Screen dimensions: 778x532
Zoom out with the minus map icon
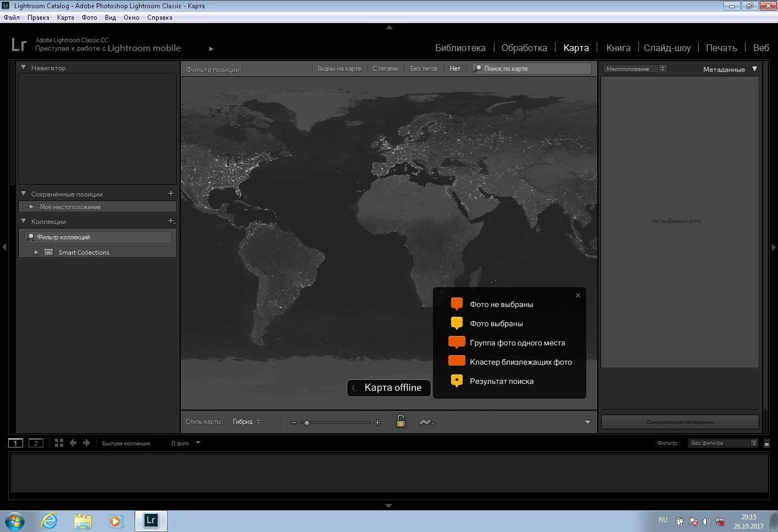click(293, 423)
